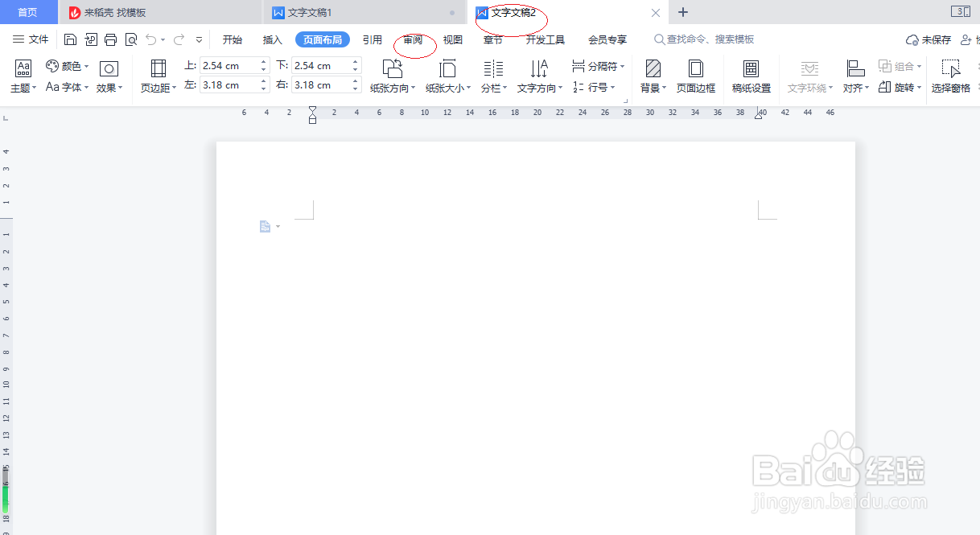Open the quick access toolbar customize arrow

[198, 39]
